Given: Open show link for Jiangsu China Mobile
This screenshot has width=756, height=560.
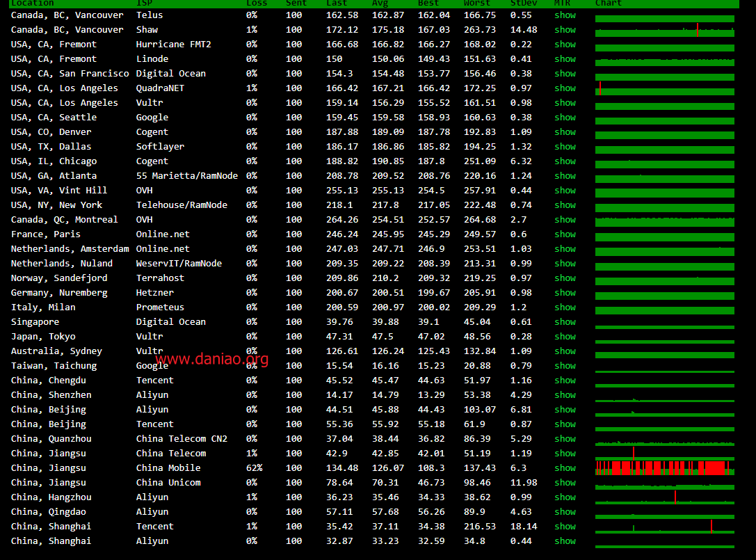Looking at the screenshot, I should (x=565, y=468).
